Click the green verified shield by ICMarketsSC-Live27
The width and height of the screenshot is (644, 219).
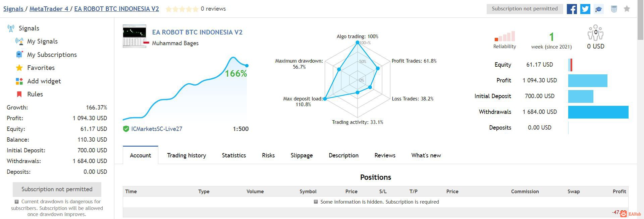126,129
